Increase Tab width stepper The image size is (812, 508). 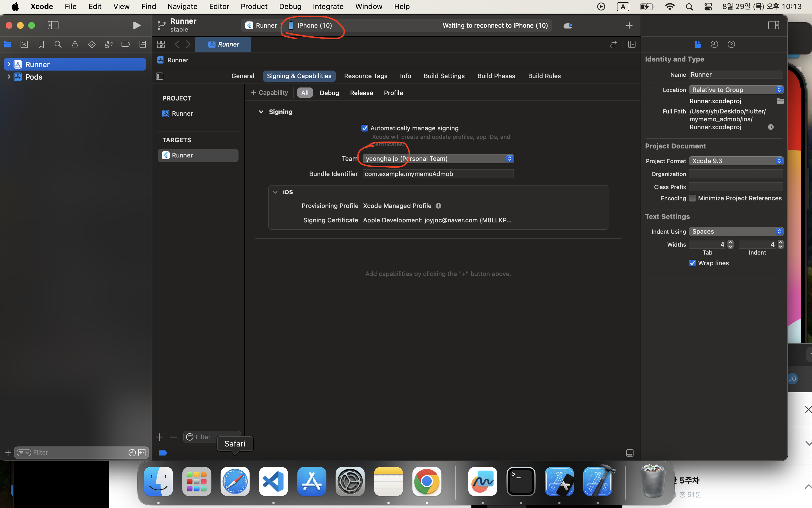[731, 242]
